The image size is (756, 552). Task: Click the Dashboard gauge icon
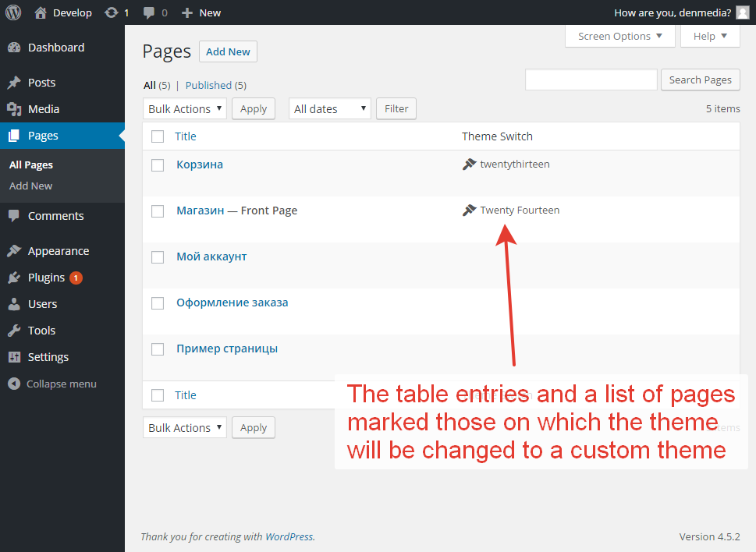[x=14, y=48]
